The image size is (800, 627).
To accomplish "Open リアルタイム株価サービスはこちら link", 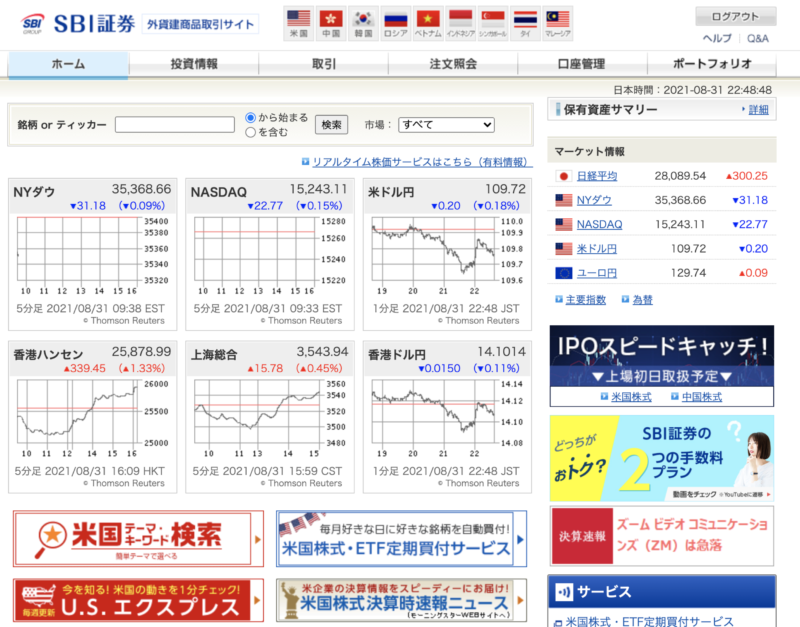I will click(422, 162).
